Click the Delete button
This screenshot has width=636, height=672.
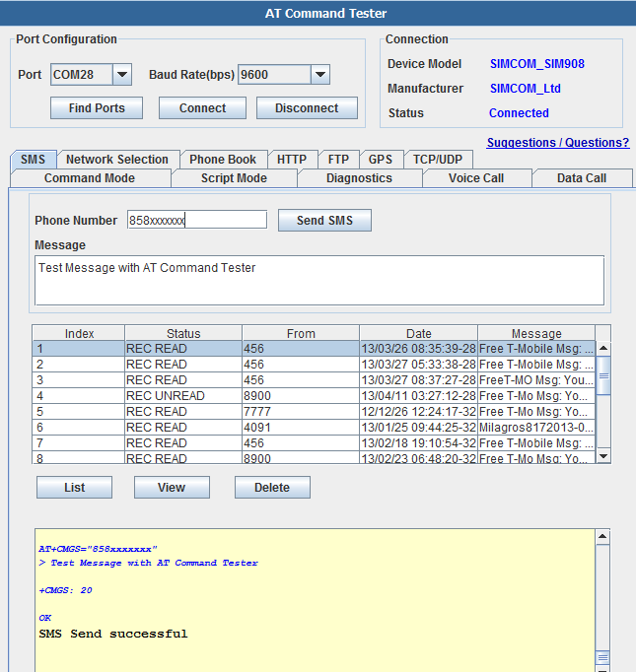coord(272,488)
